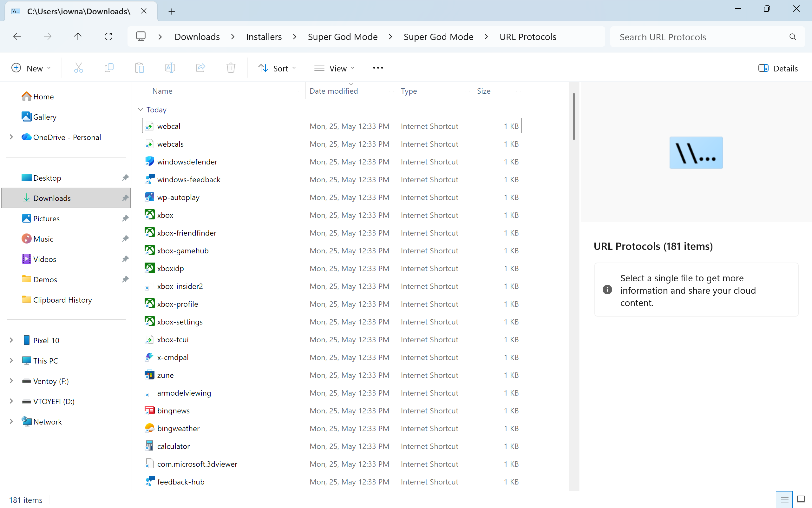Image resolution: width=812 pixels, height=508 pixels.
Task: Go to Installers breadcrumb
Action: click(264, 37)
